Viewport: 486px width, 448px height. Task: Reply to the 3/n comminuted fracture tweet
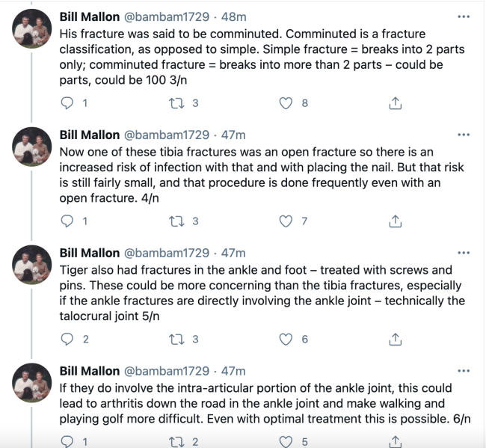(67, 103)
